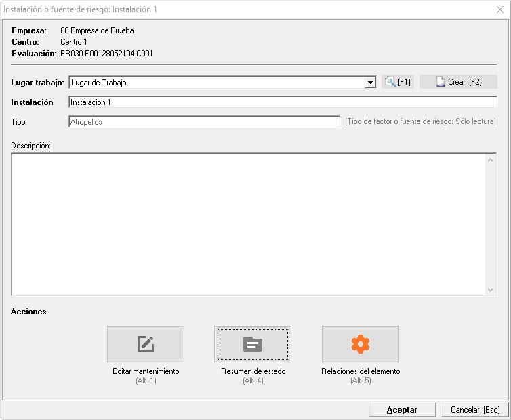The width and height of the screenshot is (511, 420).
Task: Click Descripción scrollbar up arrow
Action: 490,160
